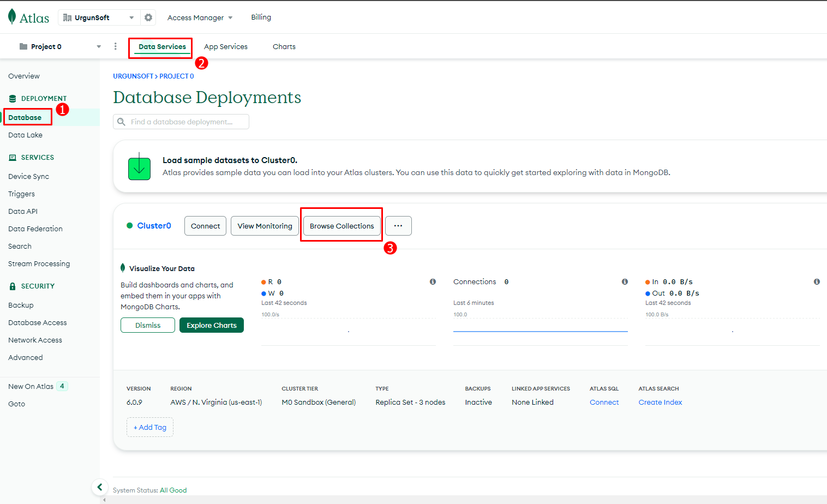The width and height of the screenshot is (827, 504).
Task: Click the Connections line chart
Action: [541, 331]
